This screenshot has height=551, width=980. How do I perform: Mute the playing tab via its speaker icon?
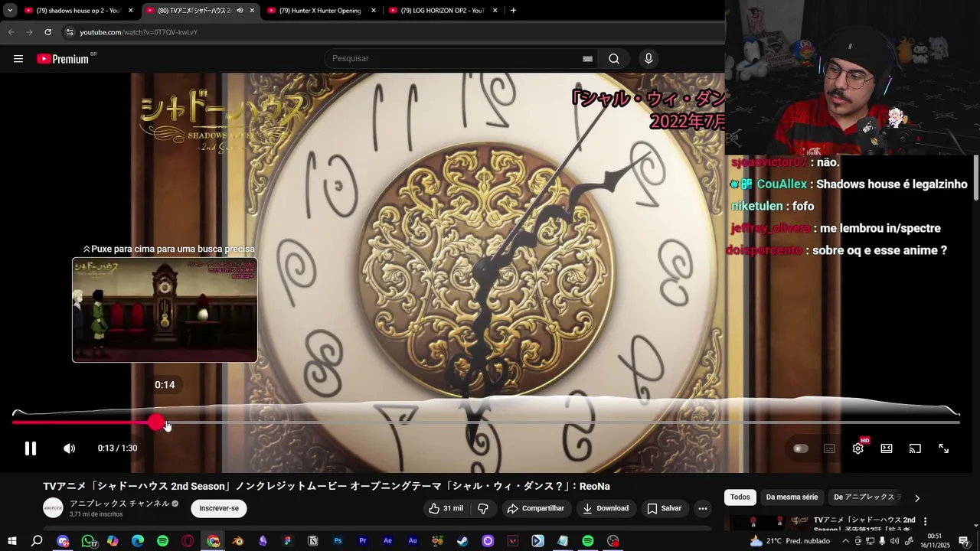coord(240,11)
